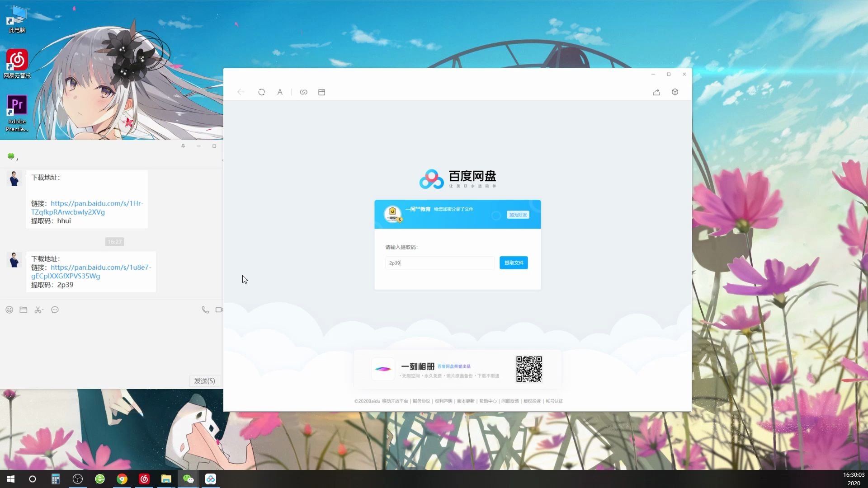Open the second pan.baidu.com link with code 2p39

point(91,272)
